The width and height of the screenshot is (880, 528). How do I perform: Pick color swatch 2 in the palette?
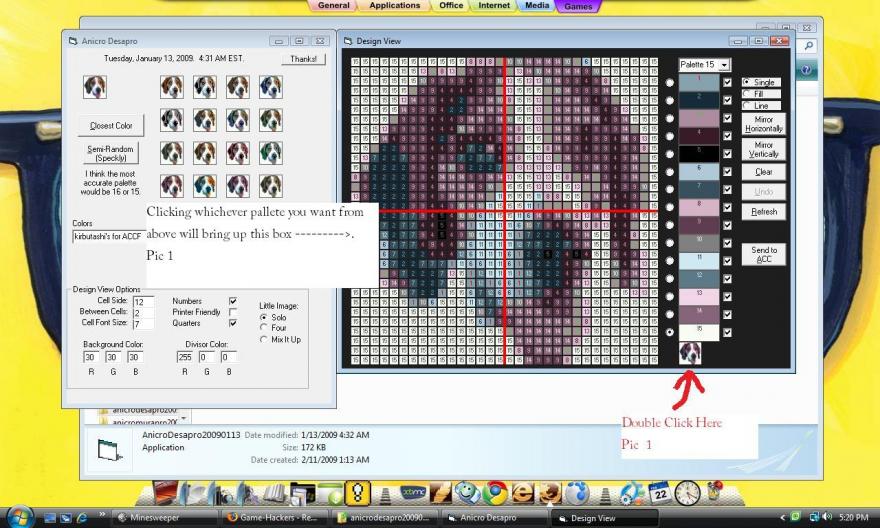[699, 100]
